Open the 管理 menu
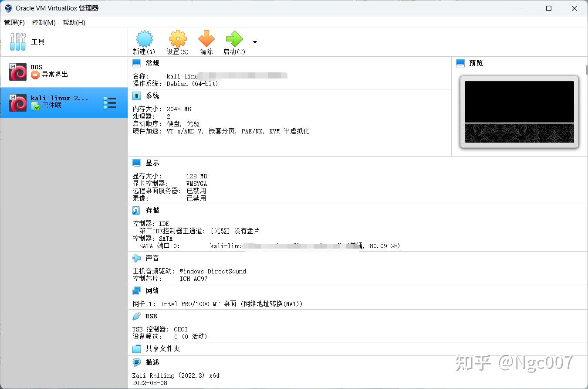Screen dimensions: 588x389 point(14,23)
